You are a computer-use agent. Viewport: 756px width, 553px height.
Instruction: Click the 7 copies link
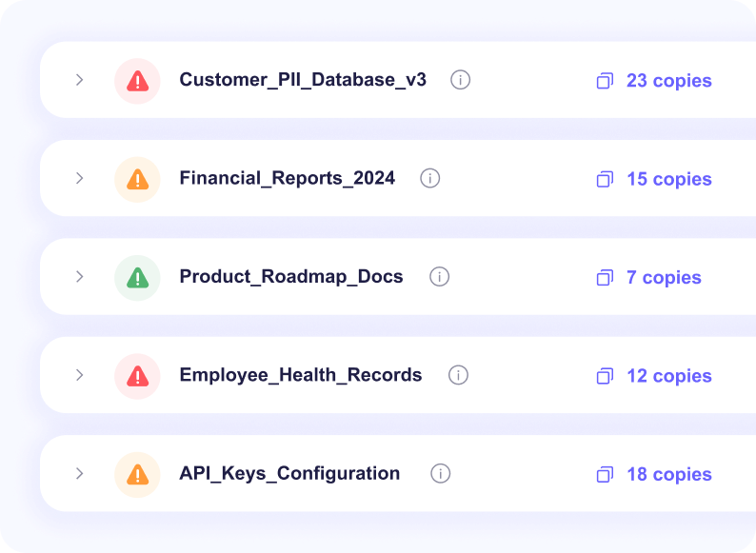pyautogui.click(x=663, y=278)
